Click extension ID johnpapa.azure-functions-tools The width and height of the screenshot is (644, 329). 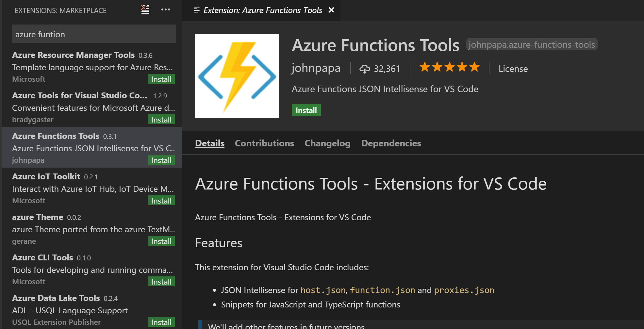click(532, 44)
